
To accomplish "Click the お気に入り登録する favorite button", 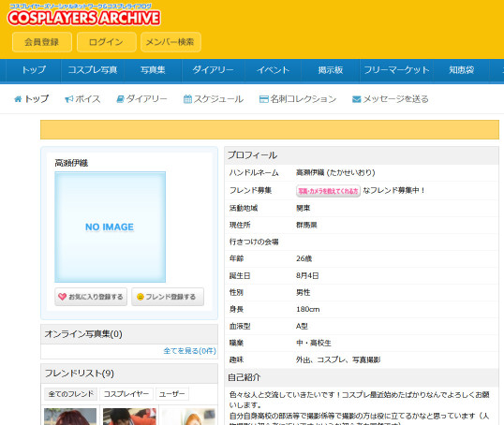I will 91,297.
